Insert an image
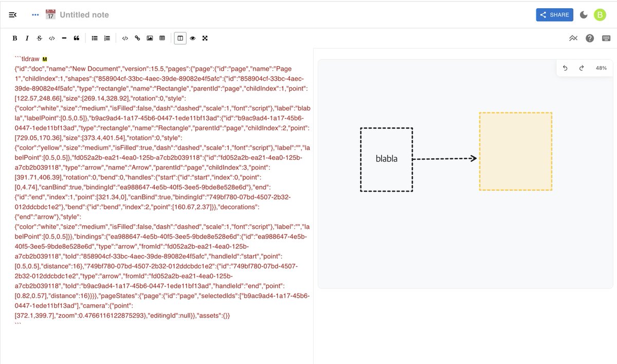 [x=150, y=38]
